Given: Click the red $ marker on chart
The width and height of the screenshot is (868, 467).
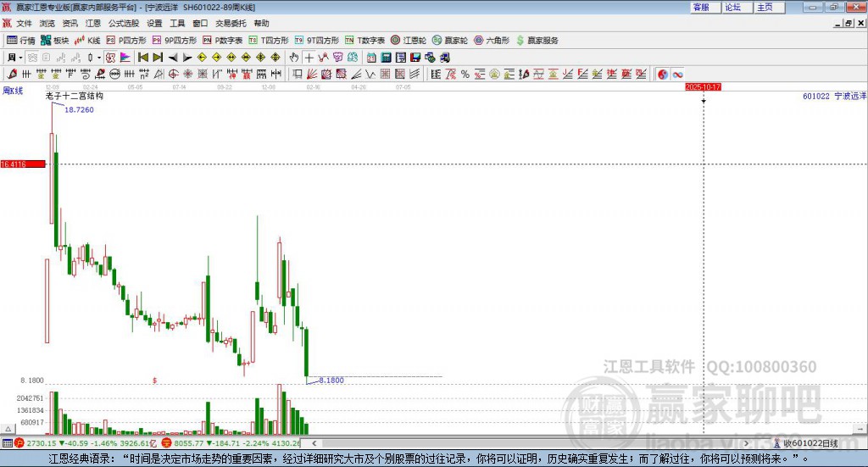Looking at the screenshot, I should tap(154, 381).
